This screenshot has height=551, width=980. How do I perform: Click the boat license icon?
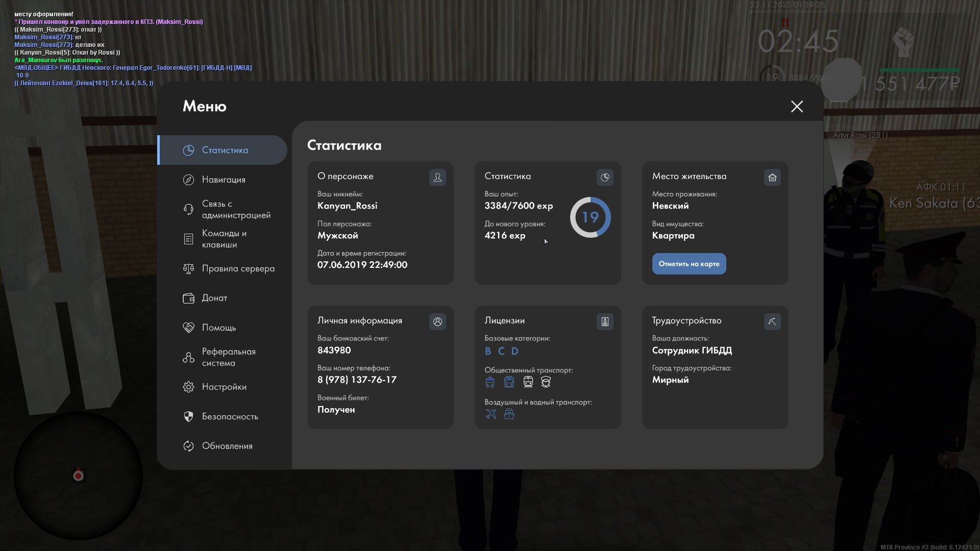coord(509,414)
